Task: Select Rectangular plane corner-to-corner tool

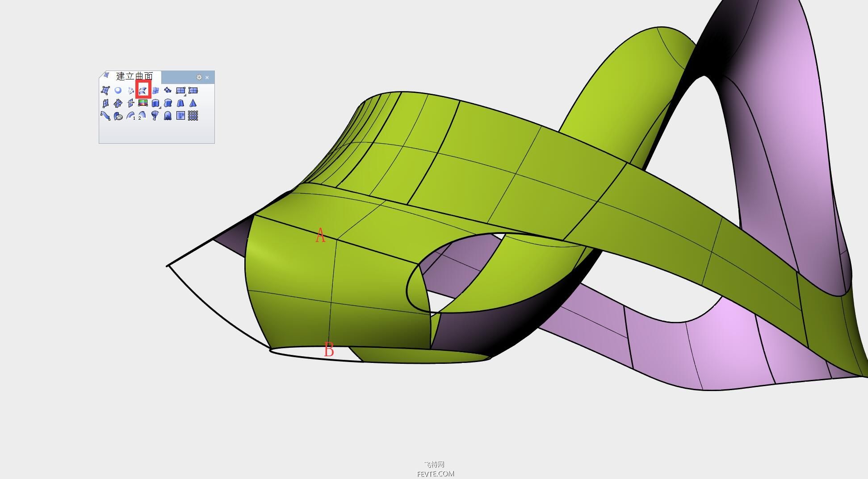Action: click(180, 90)
